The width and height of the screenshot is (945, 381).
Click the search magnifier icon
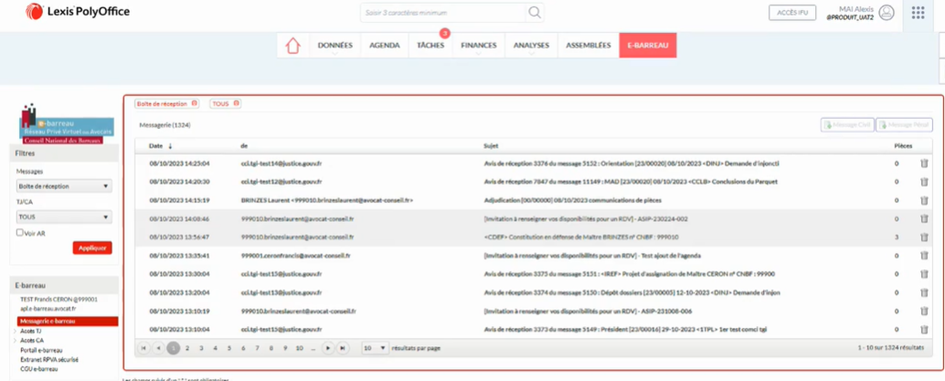pyautogui.click(x=534, y=13)
